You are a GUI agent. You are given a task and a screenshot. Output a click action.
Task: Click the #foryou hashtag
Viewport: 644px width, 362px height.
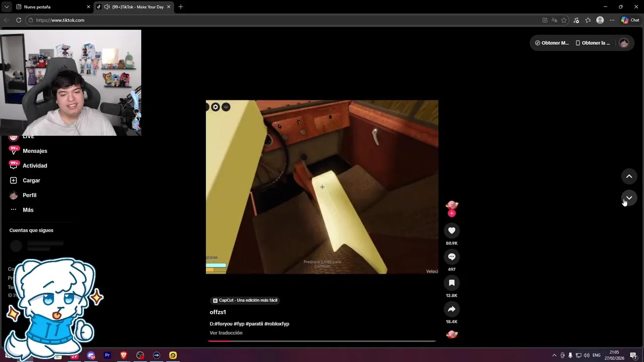(223, 324)
